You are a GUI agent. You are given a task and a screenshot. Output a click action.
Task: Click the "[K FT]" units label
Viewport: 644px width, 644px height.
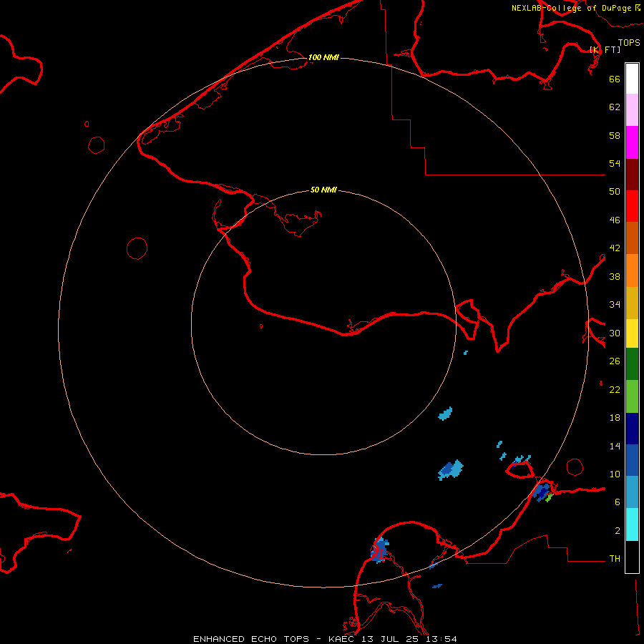(605, 49)
